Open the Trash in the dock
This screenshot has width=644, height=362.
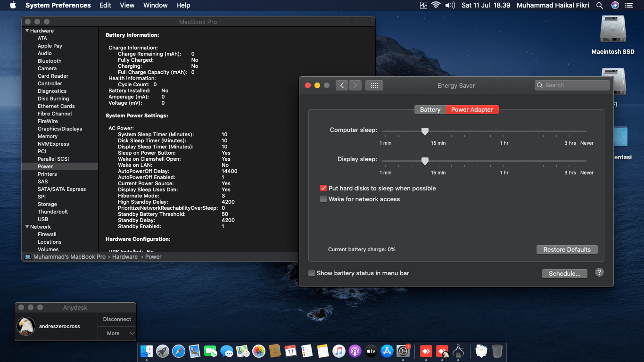pyautogui.click(x=497, y=351)
